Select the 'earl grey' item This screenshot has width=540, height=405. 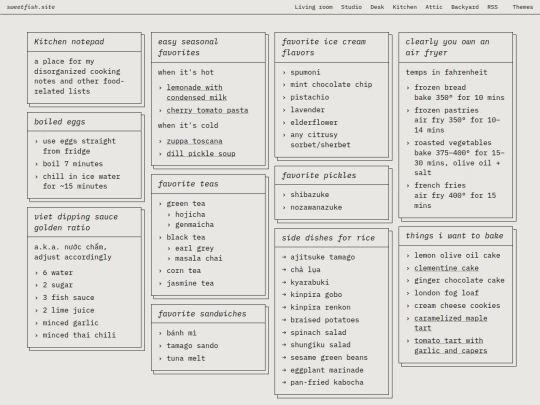[194, 248]
